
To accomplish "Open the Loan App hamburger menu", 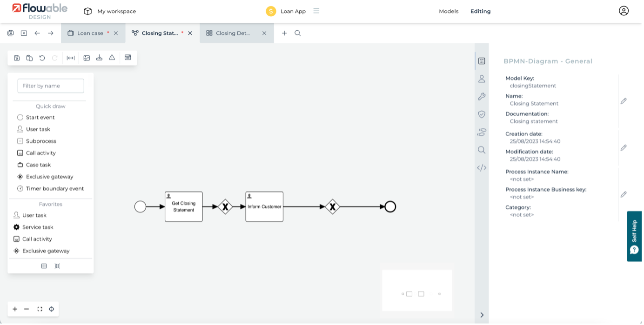I will (x=316, y=11).
